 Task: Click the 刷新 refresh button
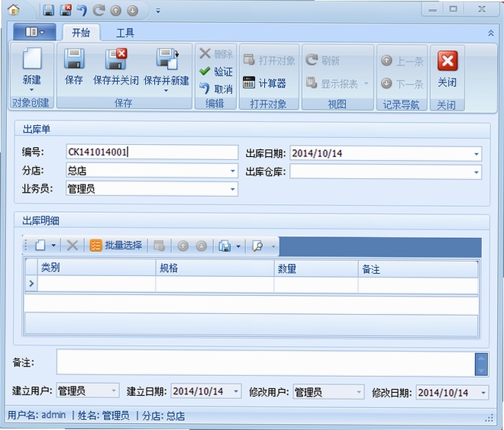323,60
